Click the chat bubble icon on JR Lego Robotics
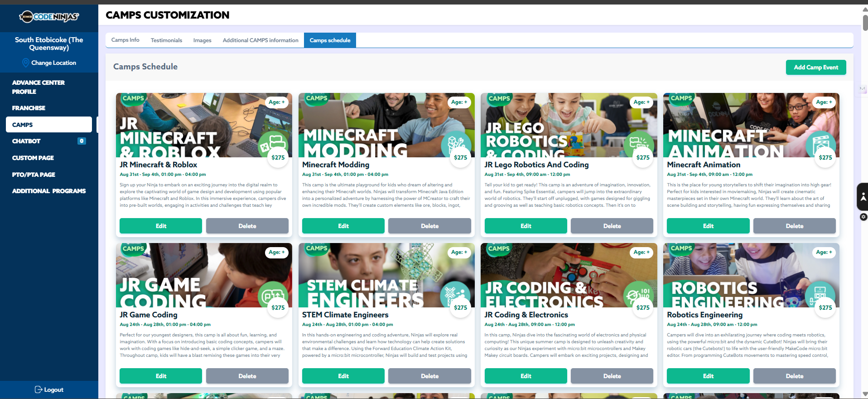The width and height of the screenshot is (868, 399). tap(638, 144)
